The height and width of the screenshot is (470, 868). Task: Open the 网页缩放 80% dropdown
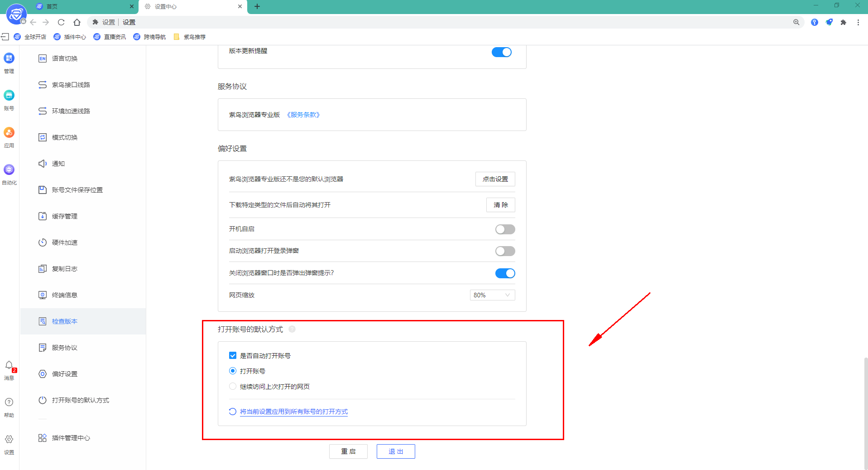point(492,295)
